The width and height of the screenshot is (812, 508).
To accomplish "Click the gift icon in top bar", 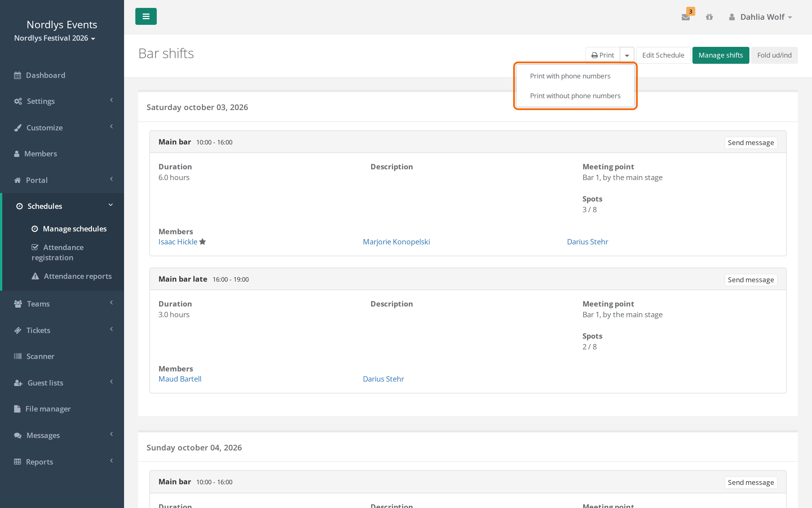I will tap(709, 17).
